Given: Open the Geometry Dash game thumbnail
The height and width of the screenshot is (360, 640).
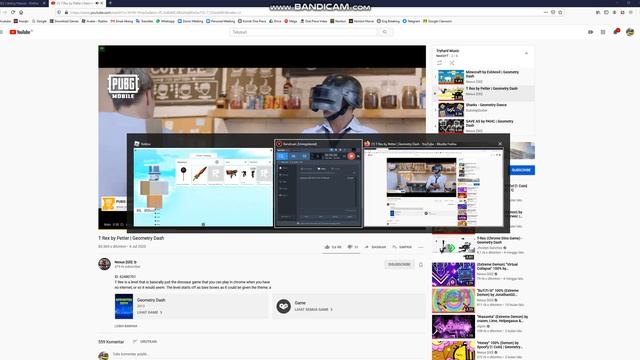Looking at the screenshot, I should tap(124, 306).
